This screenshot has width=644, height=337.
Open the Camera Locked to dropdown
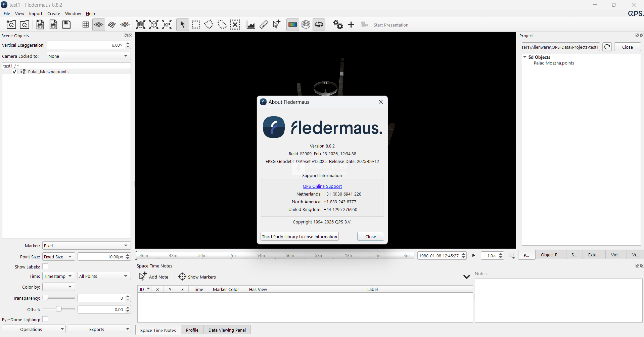pos(89,56)
